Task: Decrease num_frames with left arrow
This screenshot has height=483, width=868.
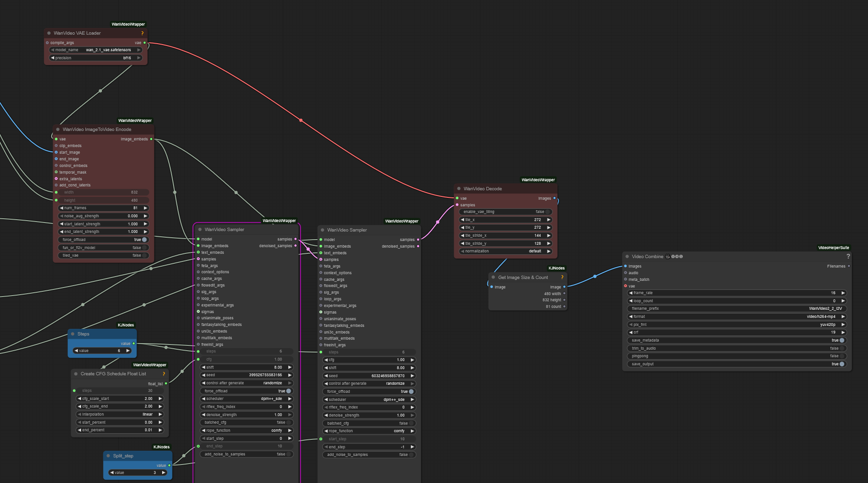Action: coord(61,208)
